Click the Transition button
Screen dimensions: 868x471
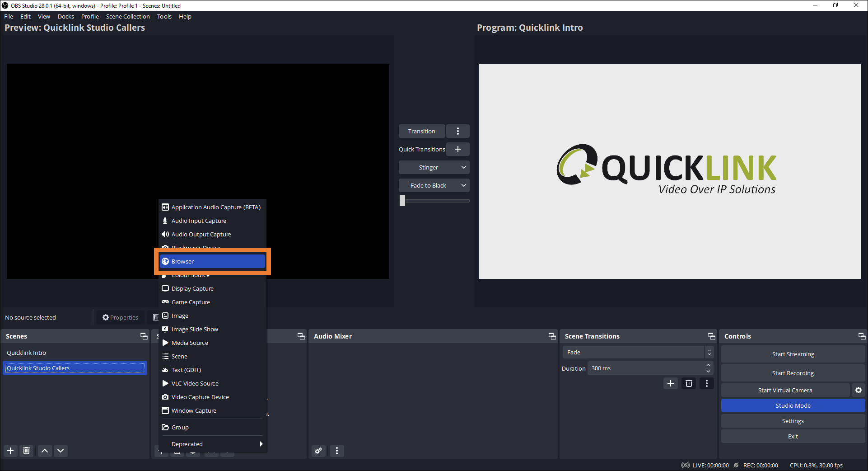click(x=422, y=131)
